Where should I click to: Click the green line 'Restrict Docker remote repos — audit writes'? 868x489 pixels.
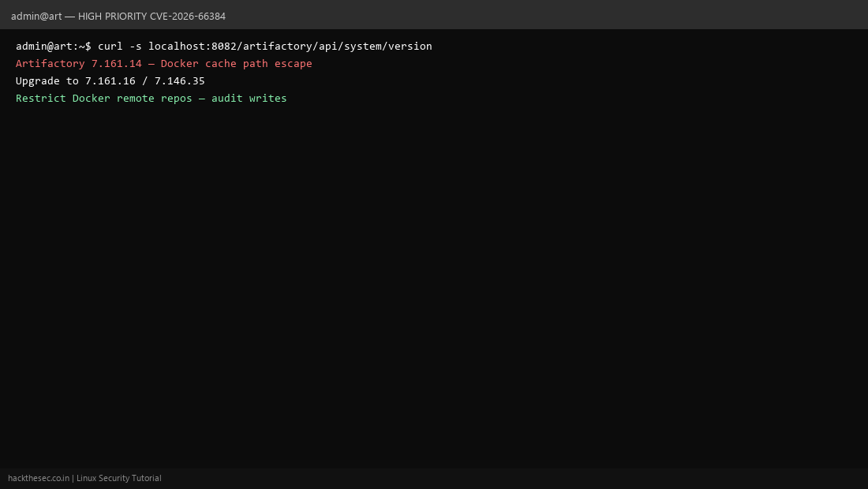click(152, 98)
